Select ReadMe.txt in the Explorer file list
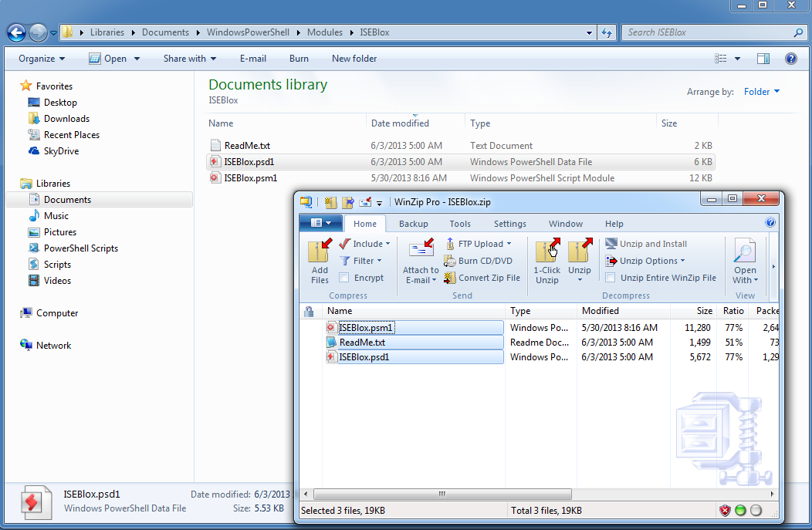 point(460,146)
